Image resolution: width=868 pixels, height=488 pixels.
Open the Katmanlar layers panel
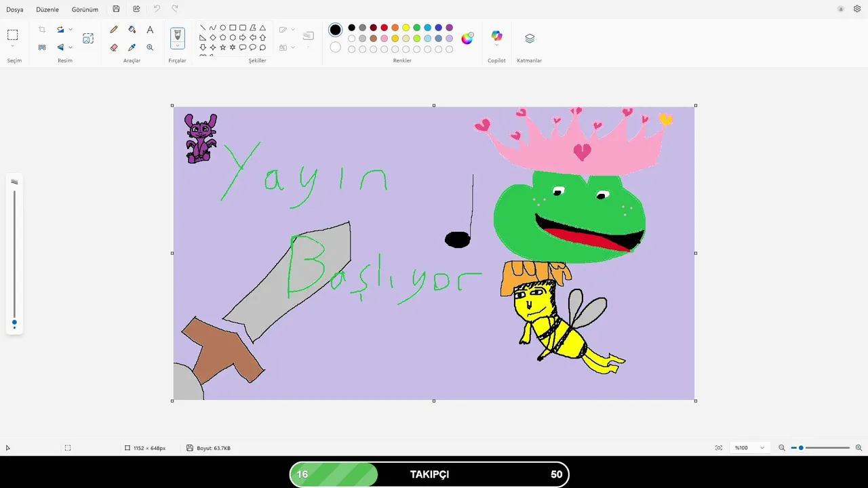pos(530,39)
